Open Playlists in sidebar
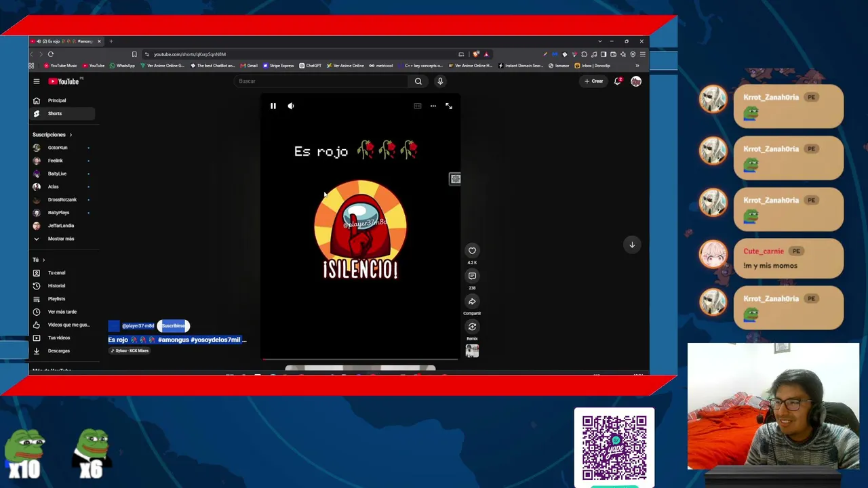 [62, 299]
